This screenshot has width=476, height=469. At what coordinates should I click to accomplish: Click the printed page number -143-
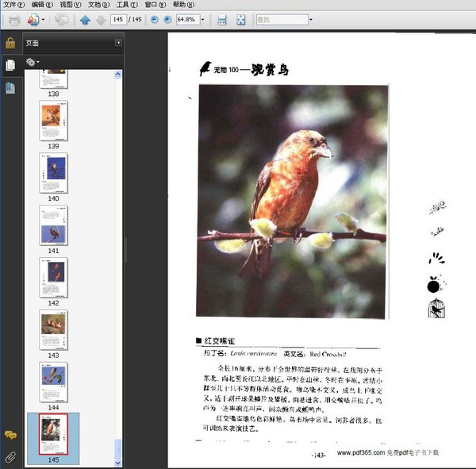(318, 455)
